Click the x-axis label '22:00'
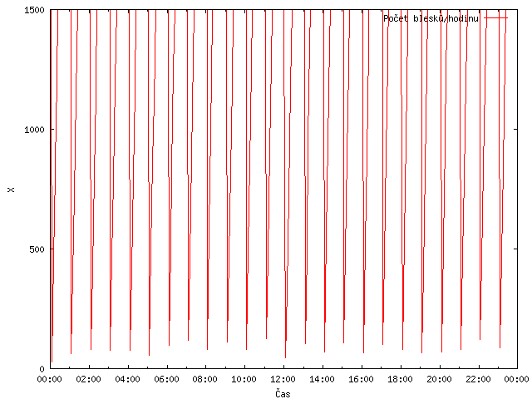The height and width of the screenshot is (399, 532). tap(479, 379)
